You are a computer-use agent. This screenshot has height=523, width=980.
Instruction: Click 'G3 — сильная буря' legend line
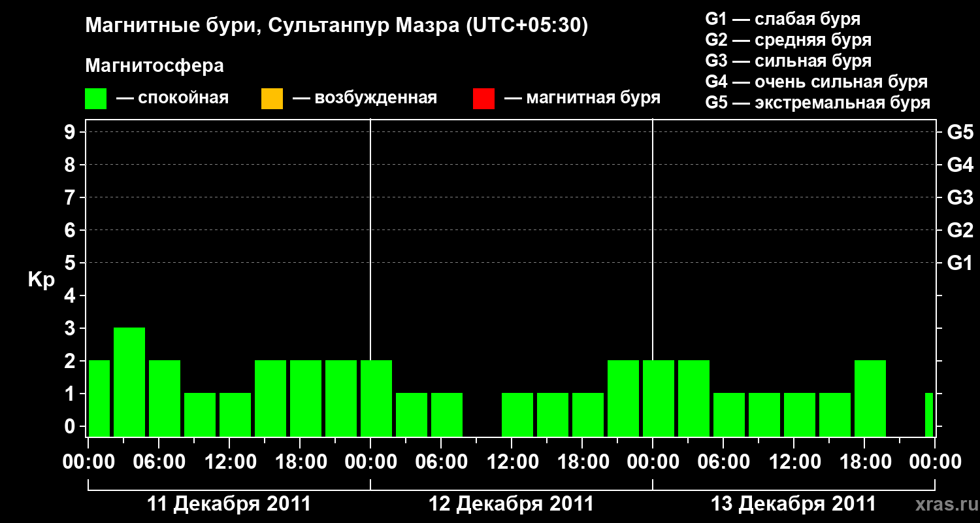[789, 61]
